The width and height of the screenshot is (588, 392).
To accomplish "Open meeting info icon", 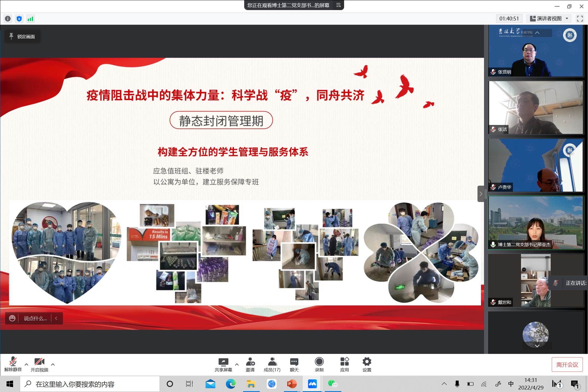I will pyautogui.click(x=8, y=19).
